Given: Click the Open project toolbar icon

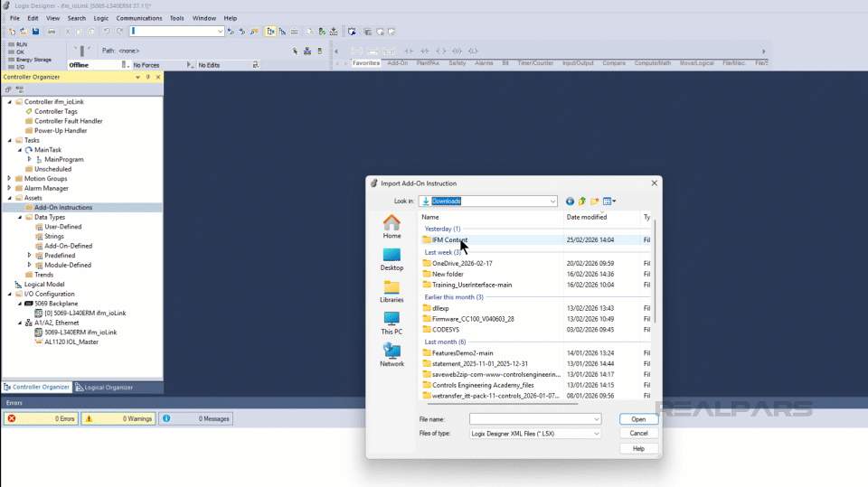Looking at the screenshot, I should [x=24, y=32].
